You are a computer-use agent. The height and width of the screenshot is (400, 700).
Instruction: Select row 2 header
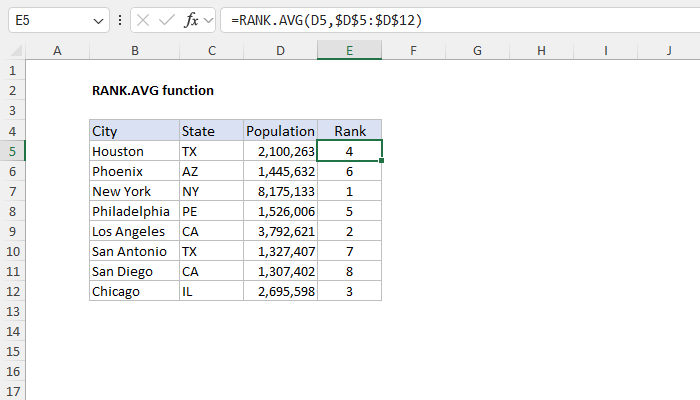12,91
